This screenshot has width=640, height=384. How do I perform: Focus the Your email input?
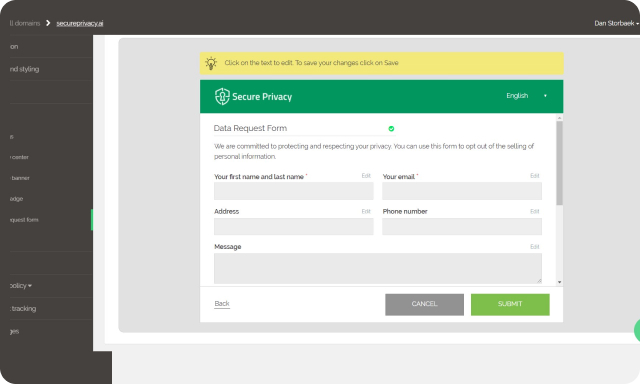point(462,191)
